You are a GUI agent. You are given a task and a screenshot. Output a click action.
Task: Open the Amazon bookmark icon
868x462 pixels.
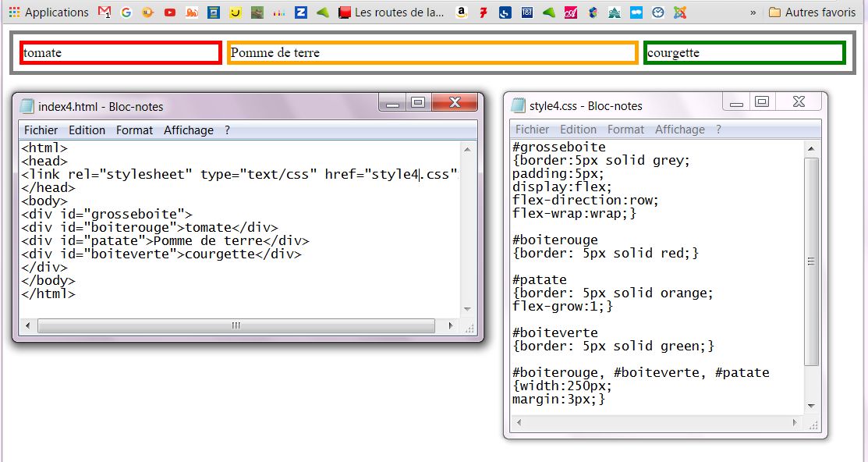pyautogui.click(x=462, y=12)
